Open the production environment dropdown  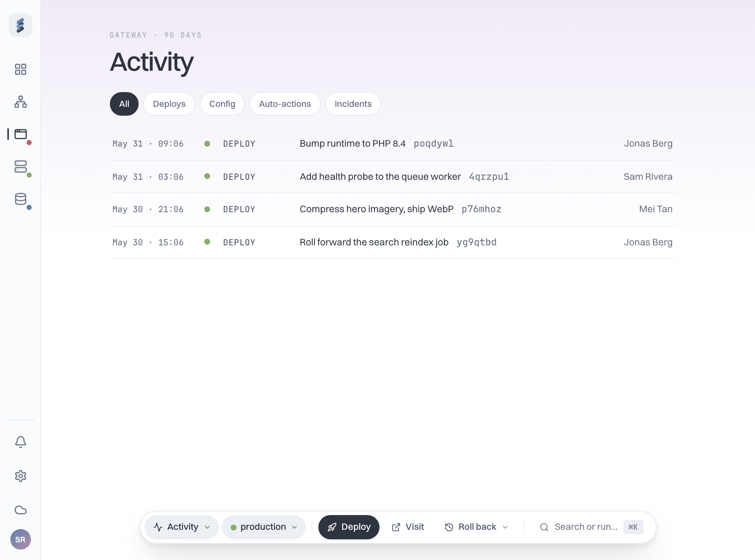coord(264,527)
